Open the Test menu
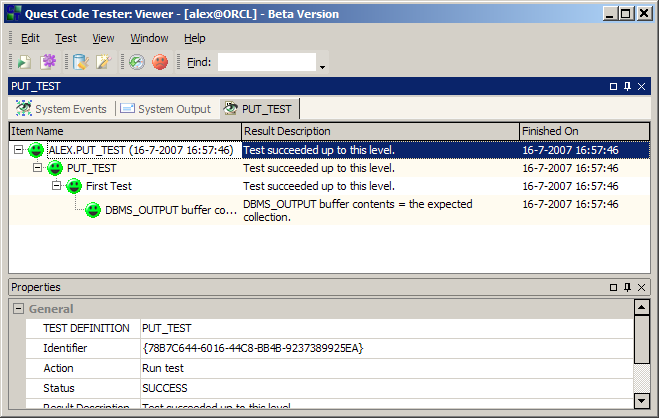The image size is (659, 418). coord(66,38)
